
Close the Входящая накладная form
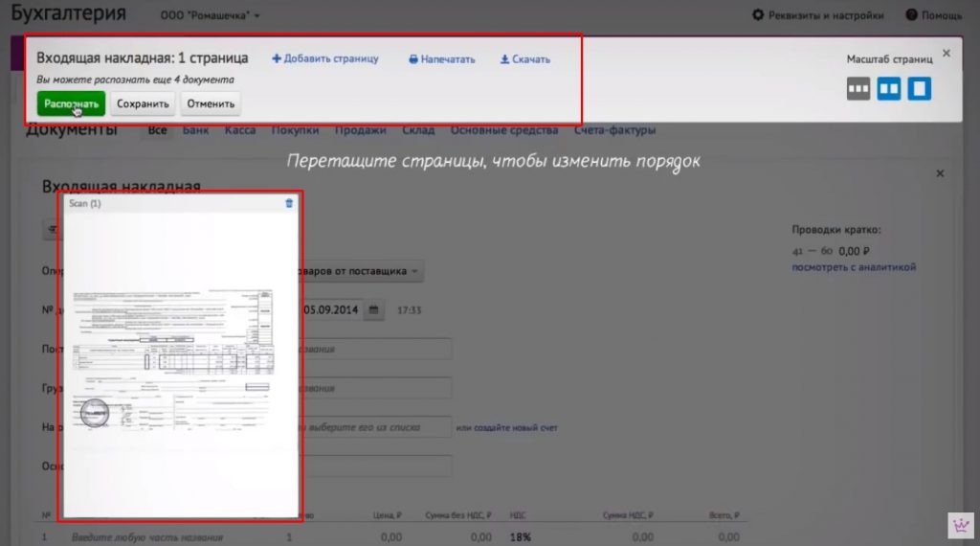940,173
